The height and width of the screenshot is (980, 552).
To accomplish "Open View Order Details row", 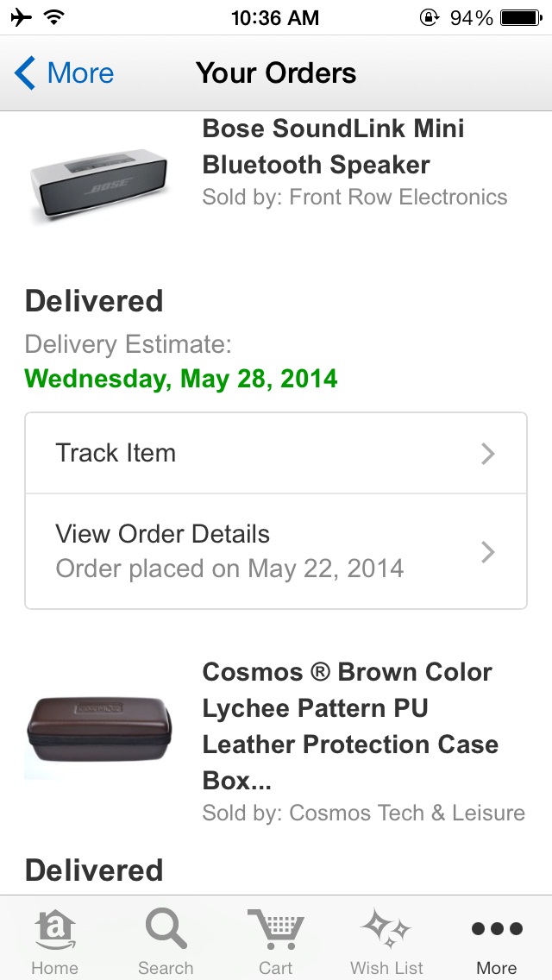I will tap(259, 551).
